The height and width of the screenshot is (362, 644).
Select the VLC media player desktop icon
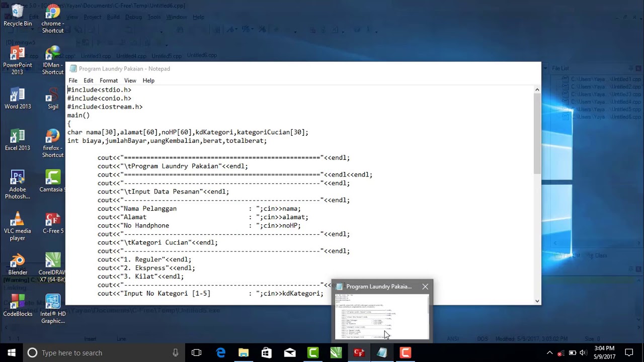pos(17,226)
